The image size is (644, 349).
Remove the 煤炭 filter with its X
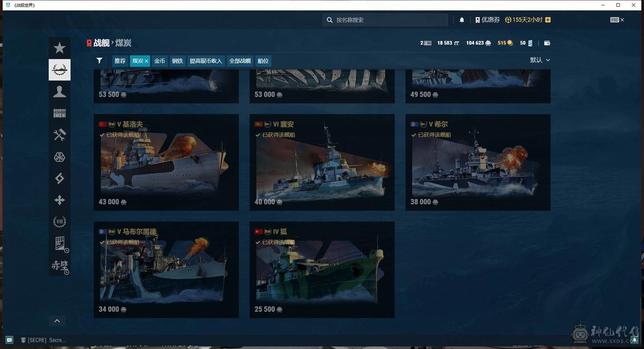coord(146,61)
